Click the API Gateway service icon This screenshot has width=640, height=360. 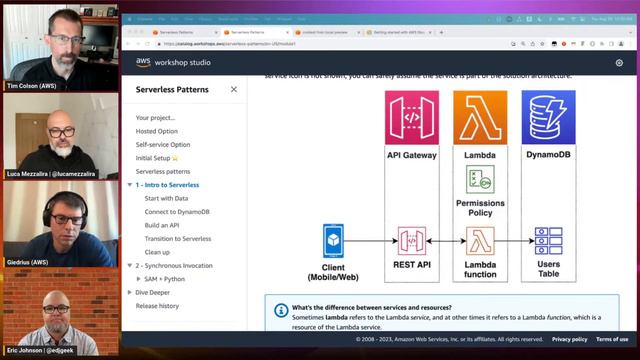coord(412,118)
